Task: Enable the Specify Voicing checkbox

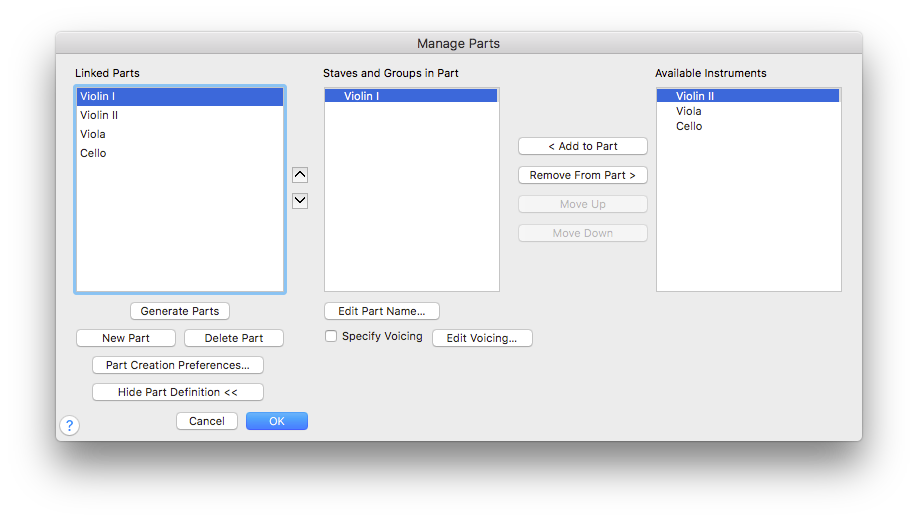Action: (331, 336)
